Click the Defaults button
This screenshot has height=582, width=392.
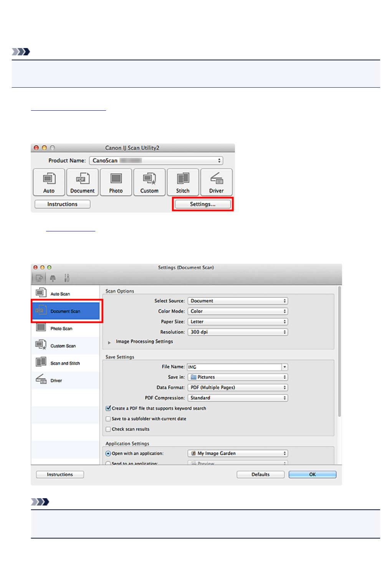(x=261, y=475)
